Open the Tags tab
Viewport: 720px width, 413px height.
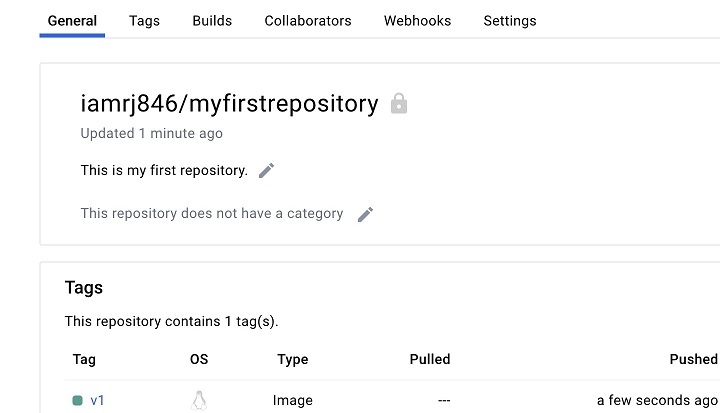(144, 20)
